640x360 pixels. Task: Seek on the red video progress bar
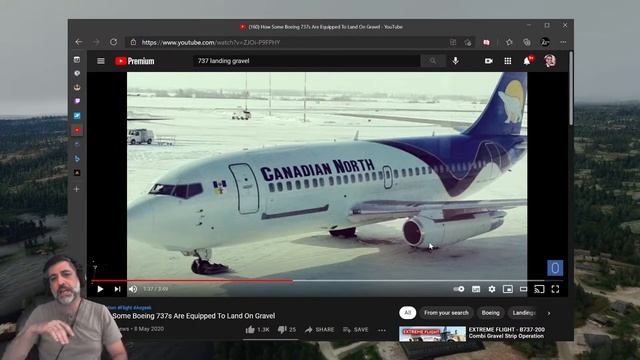327,281
